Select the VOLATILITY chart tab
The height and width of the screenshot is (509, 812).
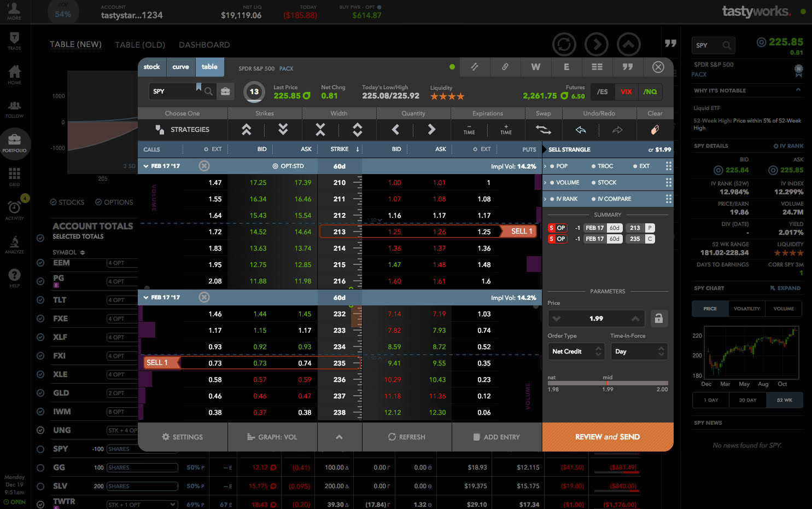(x=746, y=309)
